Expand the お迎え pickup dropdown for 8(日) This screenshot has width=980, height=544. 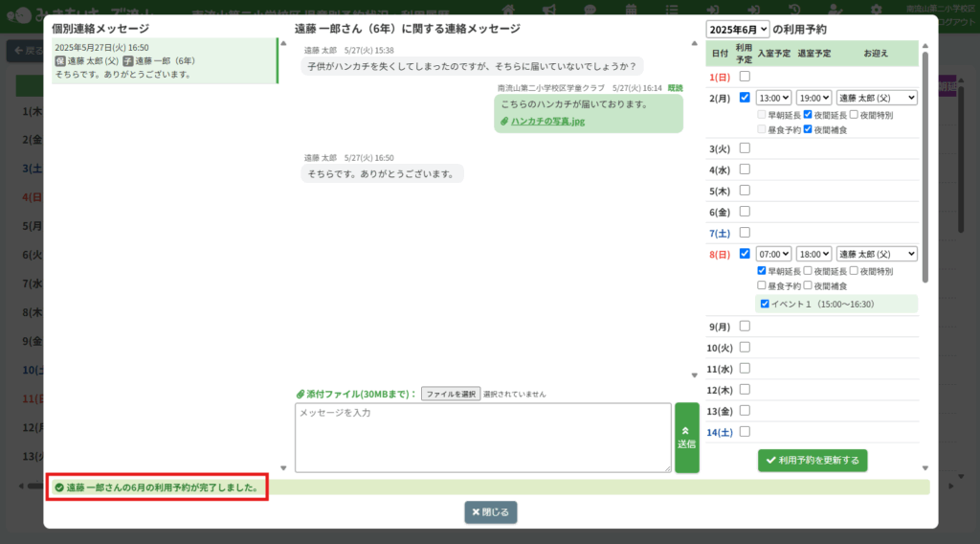(876, 254)
